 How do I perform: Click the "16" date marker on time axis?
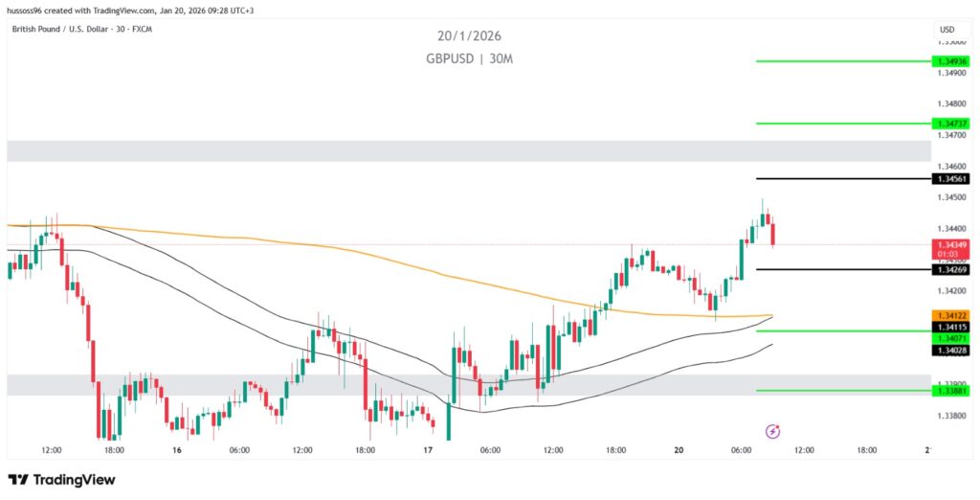pyautogui.click(x=176, y=450)
